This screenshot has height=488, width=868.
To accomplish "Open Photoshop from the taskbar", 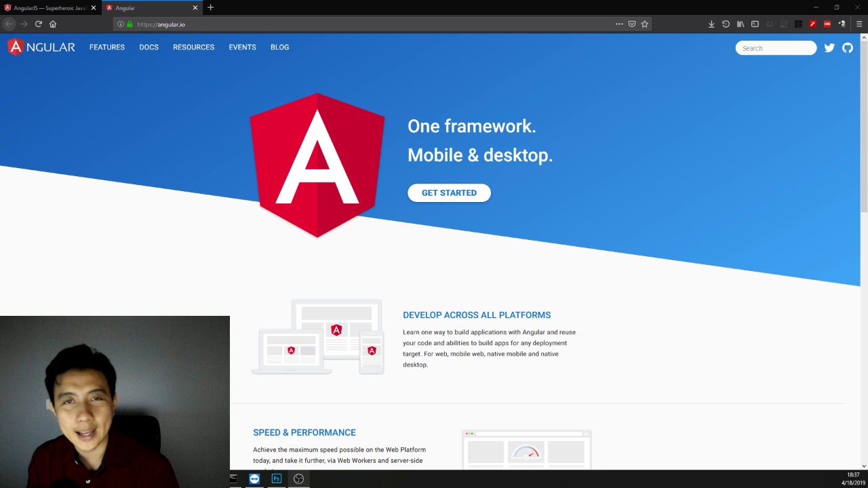I will [277, 479].
